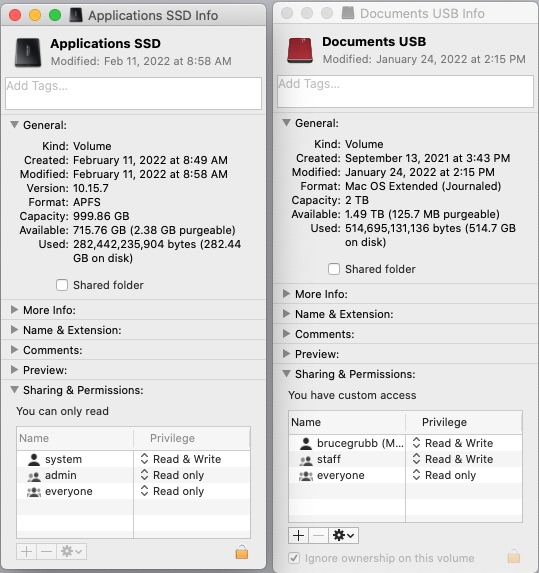Click the lock icon in Applications SSD Info
Viewport: 539px width, 573px height.
(242, 551)
